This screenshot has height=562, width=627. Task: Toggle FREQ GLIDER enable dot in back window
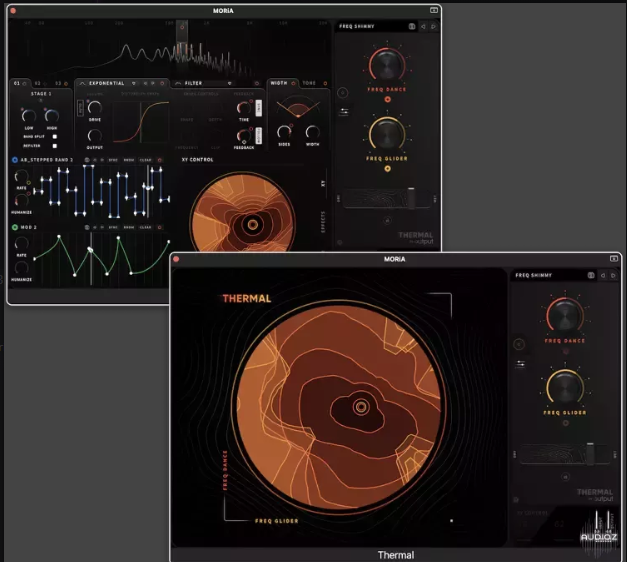click(x=387, y=168)
